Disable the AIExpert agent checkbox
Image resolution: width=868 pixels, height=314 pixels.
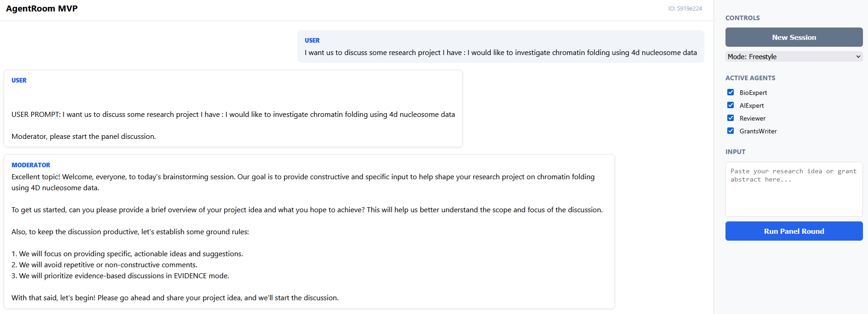click(731, 105)
